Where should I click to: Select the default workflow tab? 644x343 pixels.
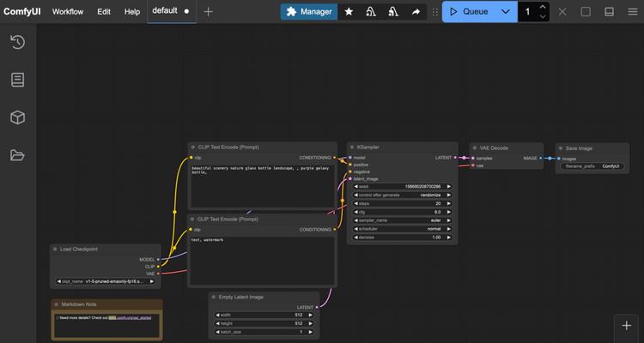coord(171,11)
